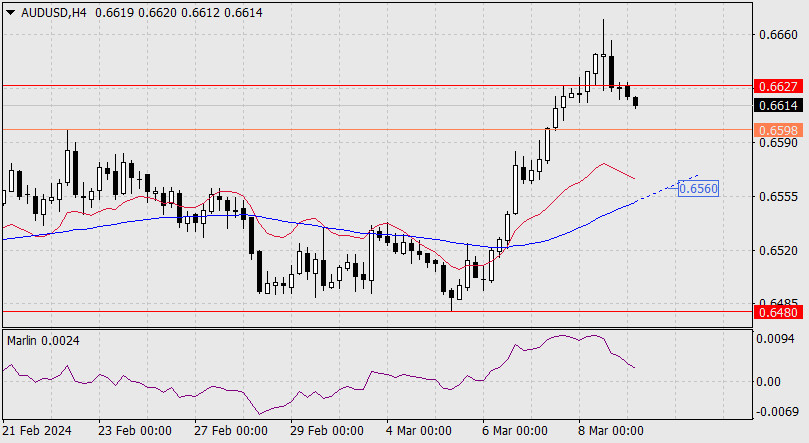Select the 6 Mar 00:00 date label
Image resolution: width=809 pixels, height=443 pixels.
pyautogui.click(x=515, y=431)
